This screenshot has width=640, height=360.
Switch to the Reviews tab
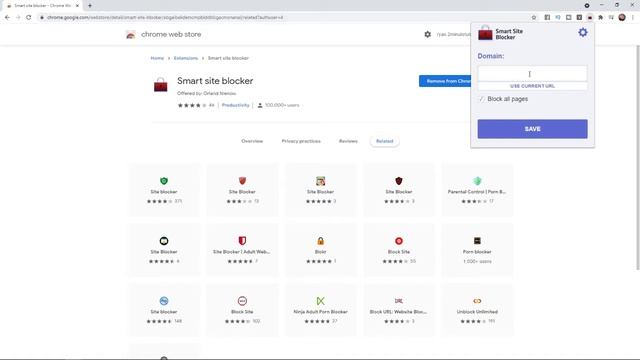[348, 141]
